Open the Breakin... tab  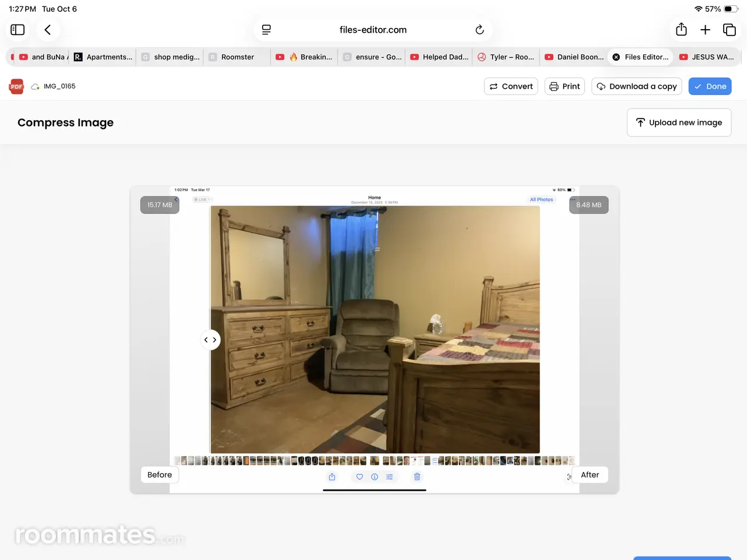click(x=305, y=57)
